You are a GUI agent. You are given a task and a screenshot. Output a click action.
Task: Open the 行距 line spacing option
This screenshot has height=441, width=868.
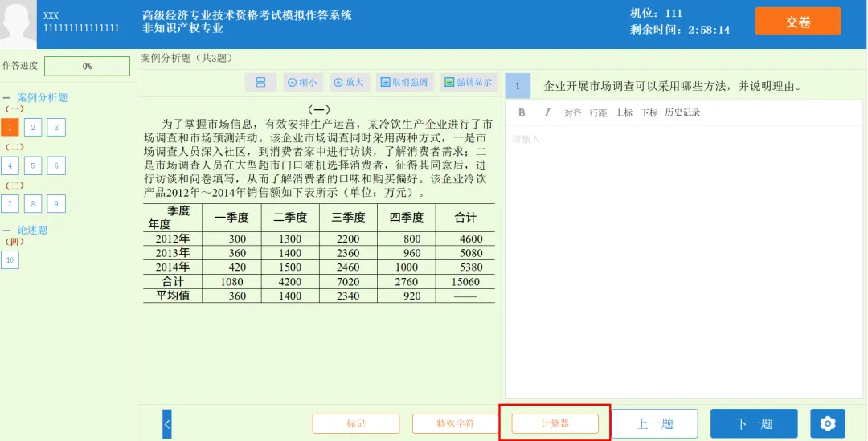[x=598, y=113]
